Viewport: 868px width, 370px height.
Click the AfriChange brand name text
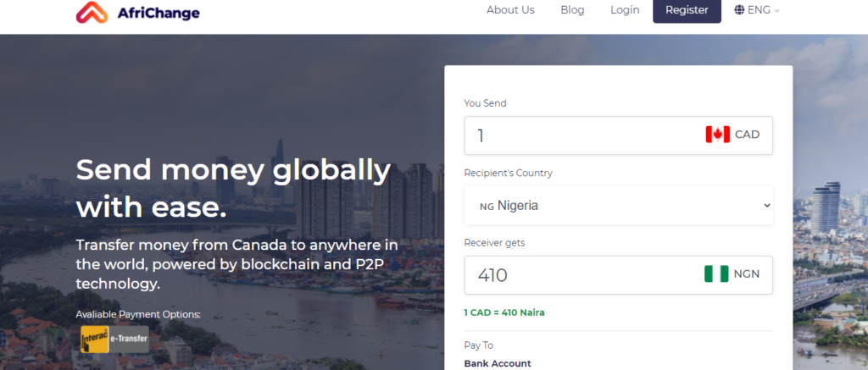160,13
